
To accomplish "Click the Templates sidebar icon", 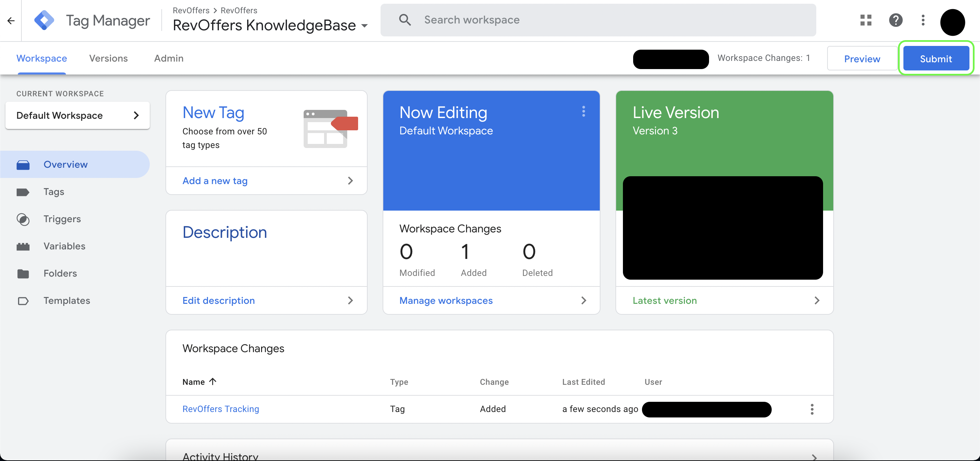I will [23, 301].
